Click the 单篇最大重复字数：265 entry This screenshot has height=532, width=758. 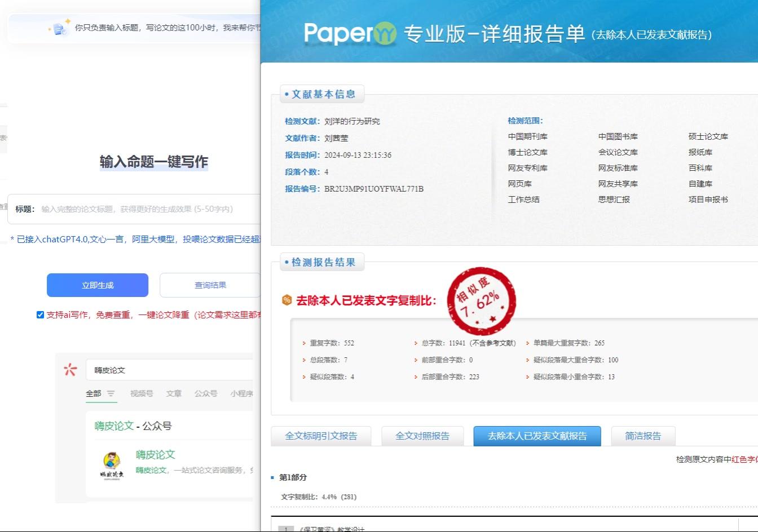click(568, 343)
